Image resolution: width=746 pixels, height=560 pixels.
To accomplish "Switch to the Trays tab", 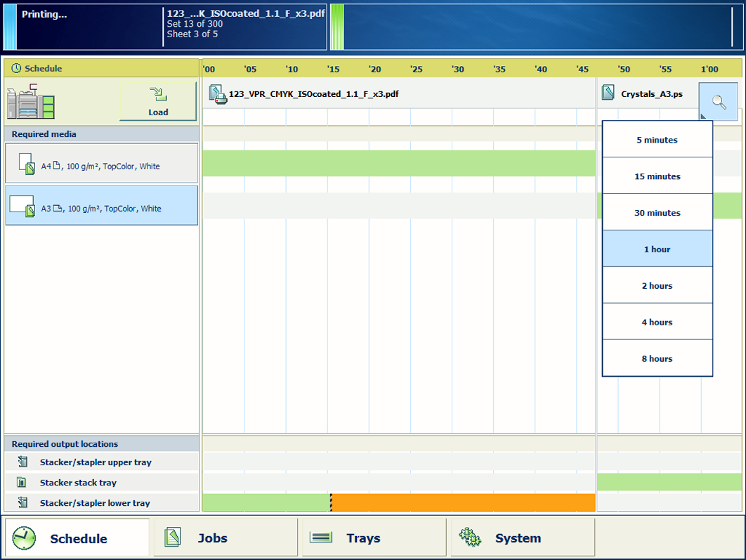I will (x=374, y=538).
